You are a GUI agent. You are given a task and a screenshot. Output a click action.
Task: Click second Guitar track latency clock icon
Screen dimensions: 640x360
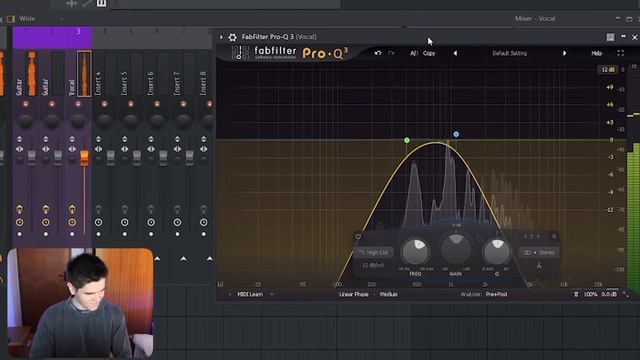[x=46, y=222]
